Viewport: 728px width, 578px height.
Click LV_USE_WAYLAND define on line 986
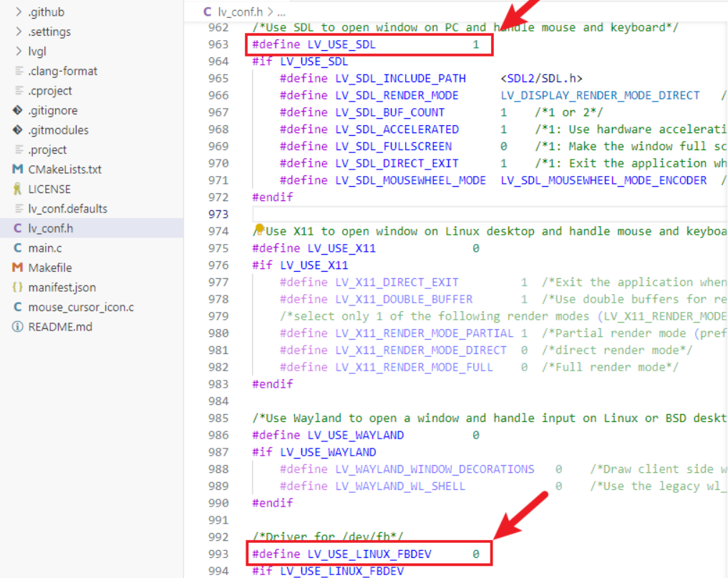[x=356, y=435]
